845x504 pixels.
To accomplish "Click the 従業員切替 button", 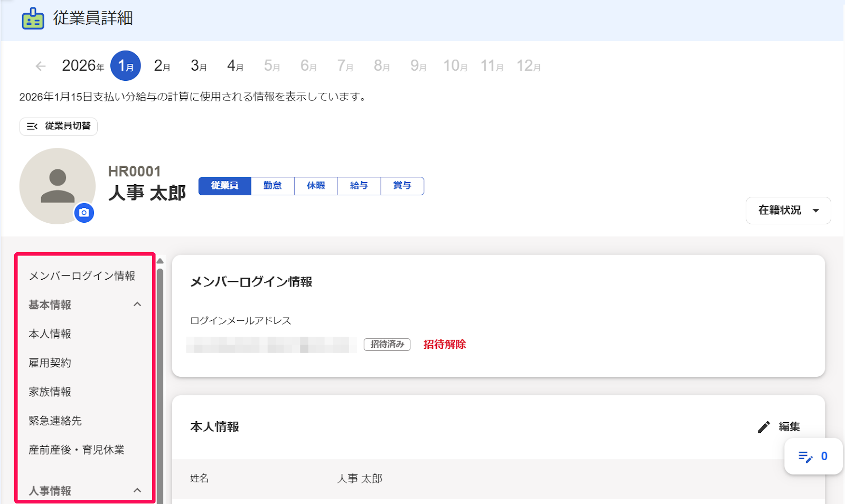I will (x=59, y=127).
